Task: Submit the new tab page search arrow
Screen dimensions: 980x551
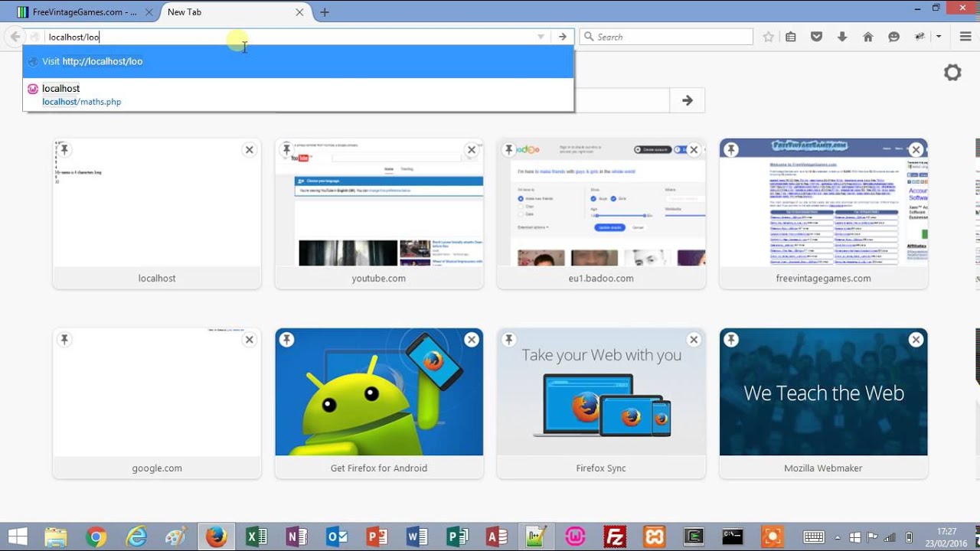Action: (688, 100)
